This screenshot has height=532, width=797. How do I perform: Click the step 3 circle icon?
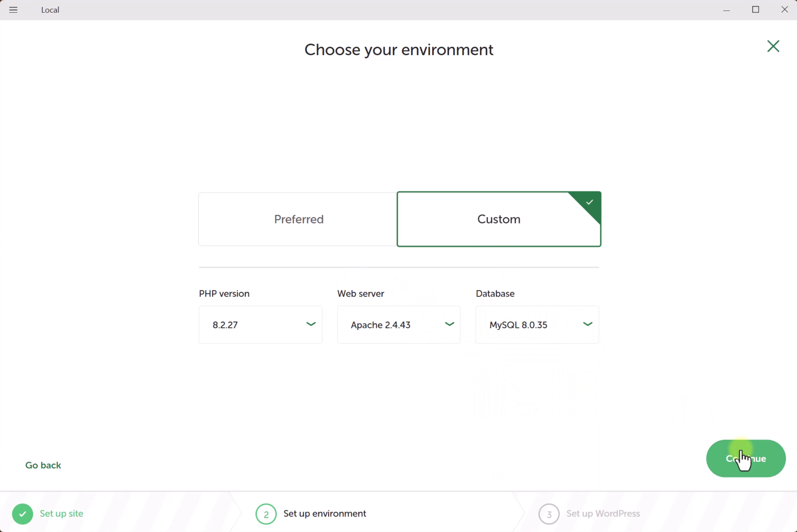[x=549, y=514]
